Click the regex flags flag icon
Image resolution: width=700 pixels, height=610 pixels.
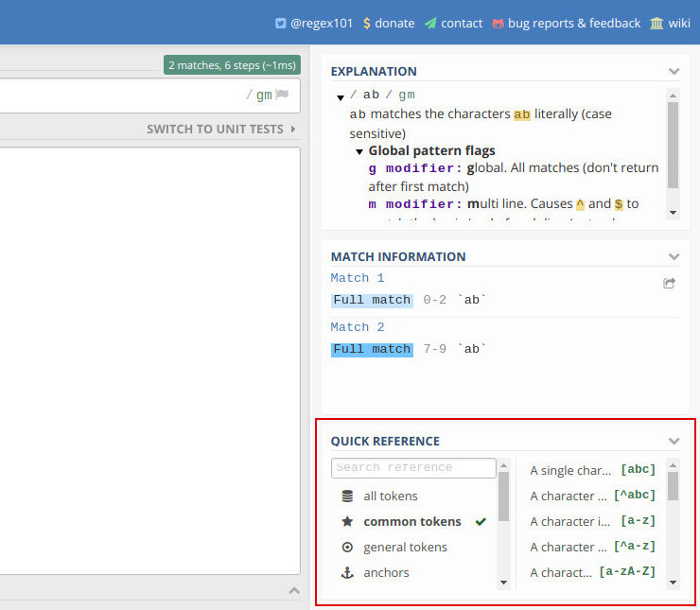[x=282, y=95]
